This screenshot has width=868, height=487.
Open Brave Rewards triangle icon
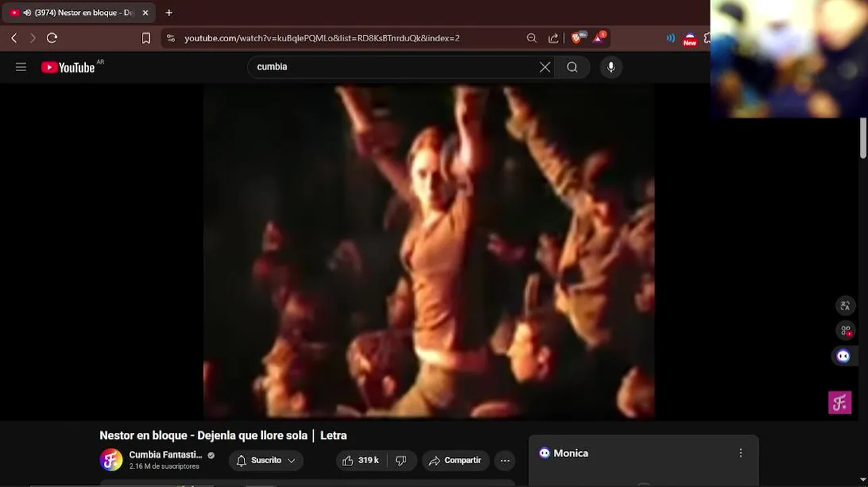pos(600,37)
